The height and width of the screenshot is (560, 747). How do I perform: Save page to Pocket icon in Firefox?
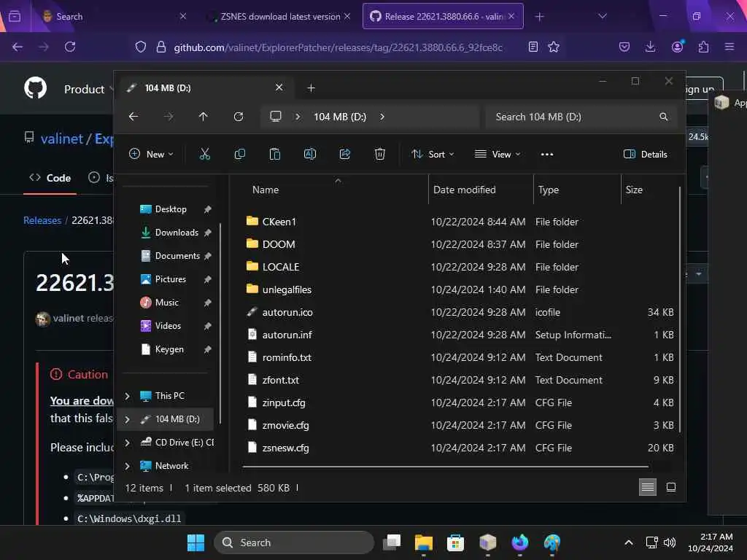(624, 47)
